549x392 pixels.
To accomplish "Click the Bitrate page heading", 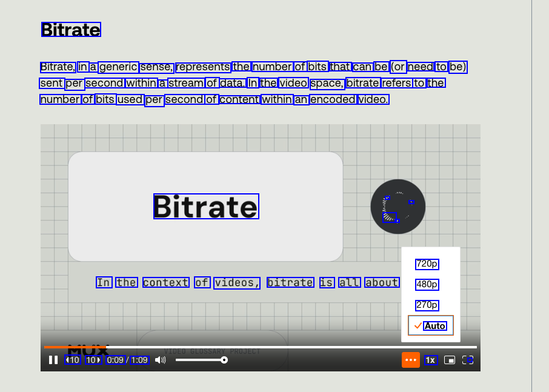I will click(x=71, y=30).
